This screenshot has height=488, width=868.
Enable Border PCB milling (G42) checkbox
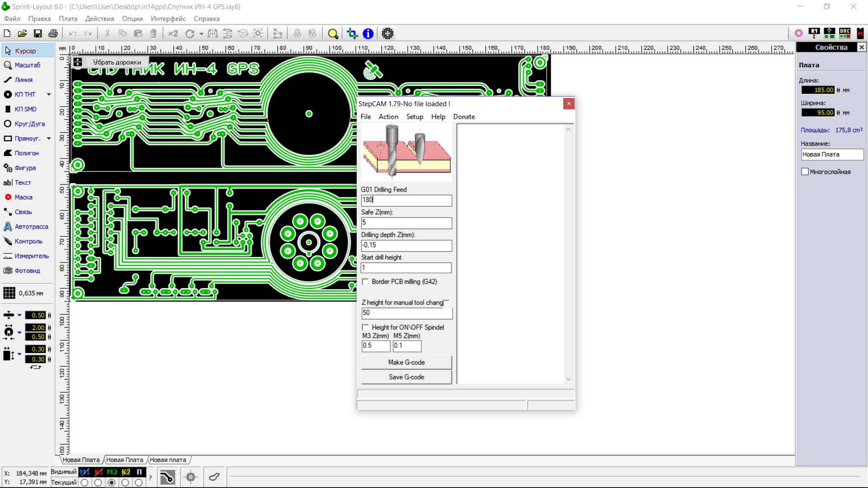[x=366, y=282]
